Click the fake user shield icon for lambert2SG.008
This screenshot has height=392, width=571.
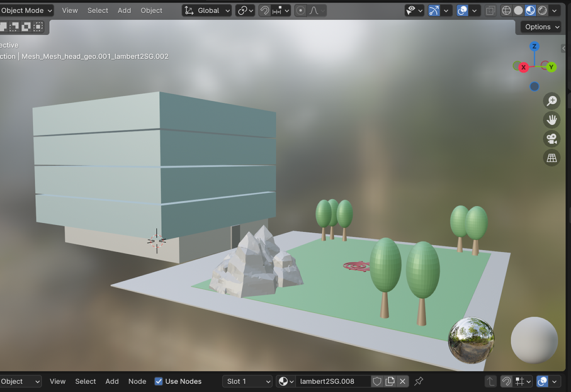tap(377, 381)
